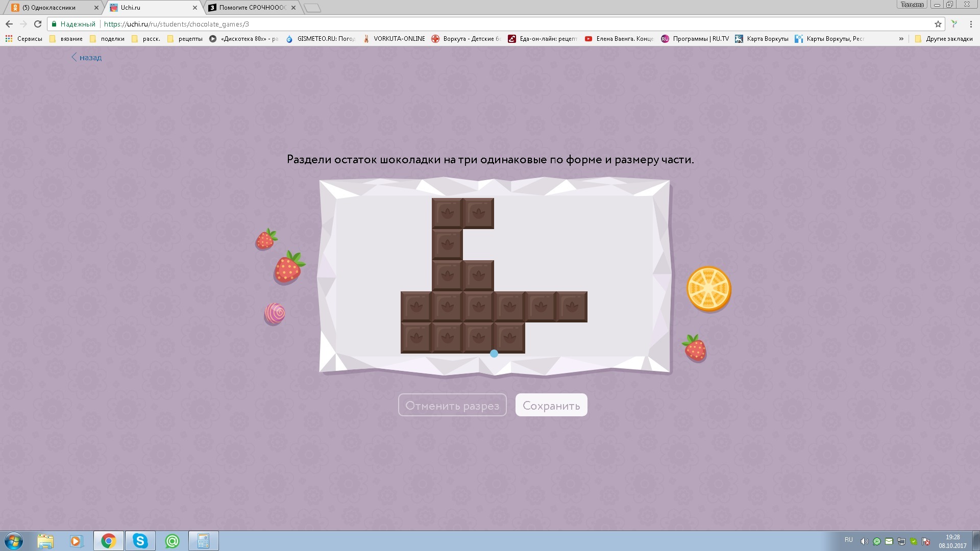Click the Windows Start button
980x551 pixels.
click(14, 541)
